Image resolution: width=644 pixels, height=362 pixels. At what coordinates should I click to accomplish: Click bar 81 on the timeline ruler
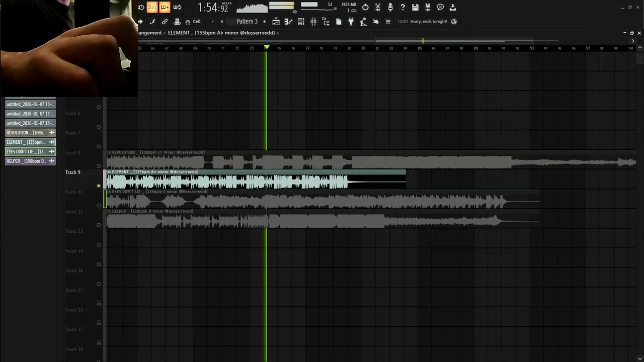point(363,48)
